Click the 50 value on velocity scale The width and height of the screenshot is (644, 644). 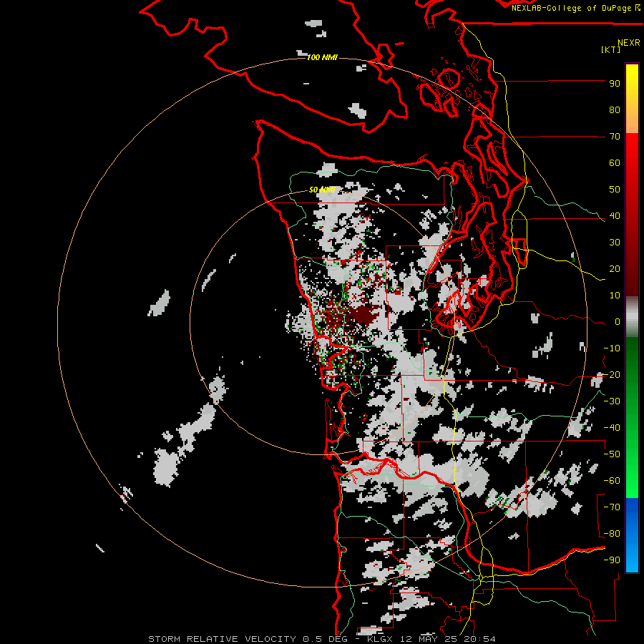(615, 190)
